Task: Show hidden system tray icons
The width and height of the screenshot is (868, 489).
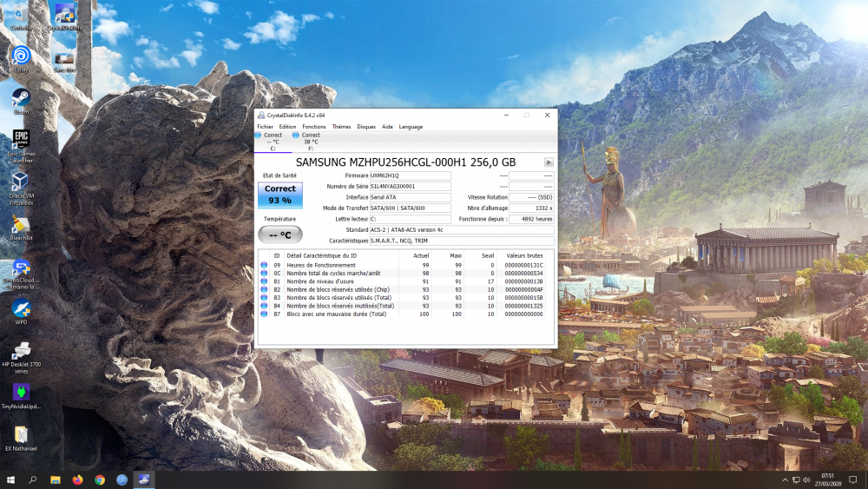Action: [x=785, y=480]
